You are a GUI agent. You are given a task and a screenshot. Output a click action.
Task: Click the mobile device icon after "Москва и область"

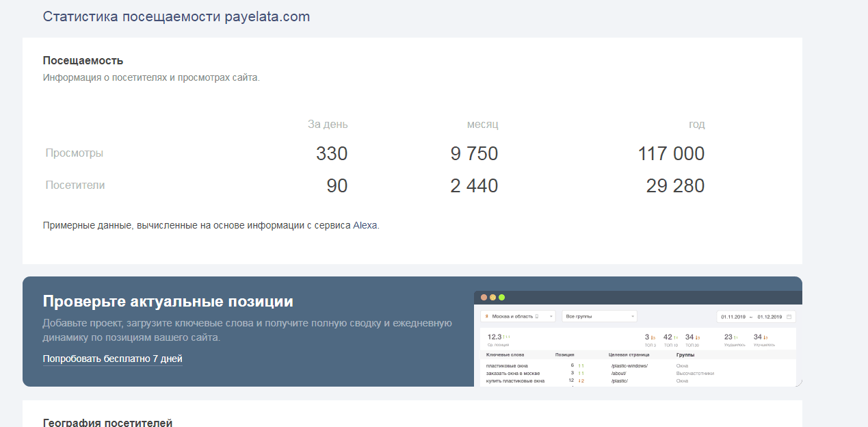click(537, 317)
